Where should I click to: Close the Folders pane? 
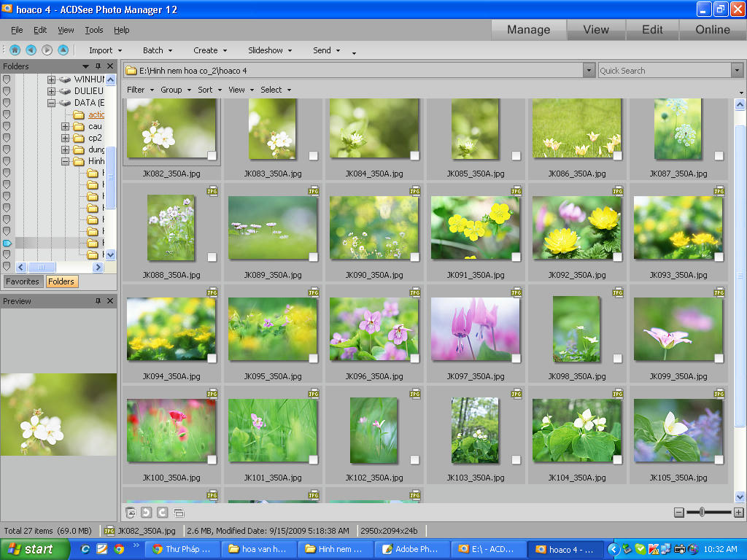click(x=110, y=66)
